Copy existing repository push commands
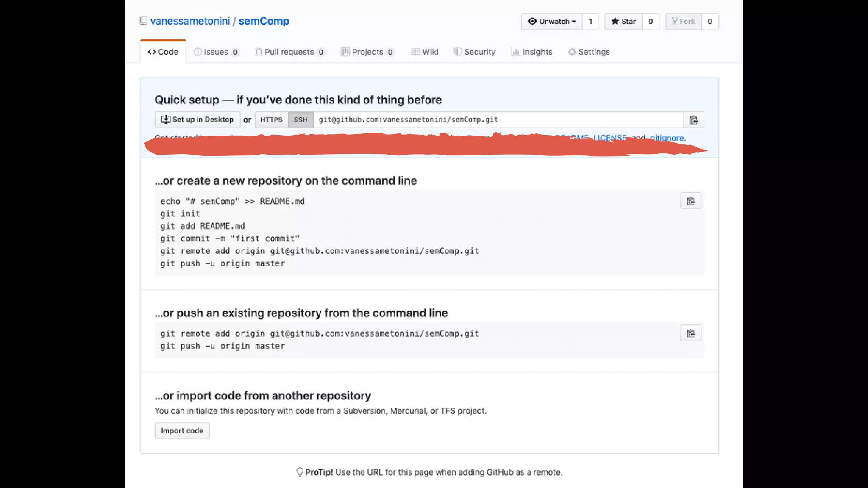This screenshot has width=868, height=488. 690,333
